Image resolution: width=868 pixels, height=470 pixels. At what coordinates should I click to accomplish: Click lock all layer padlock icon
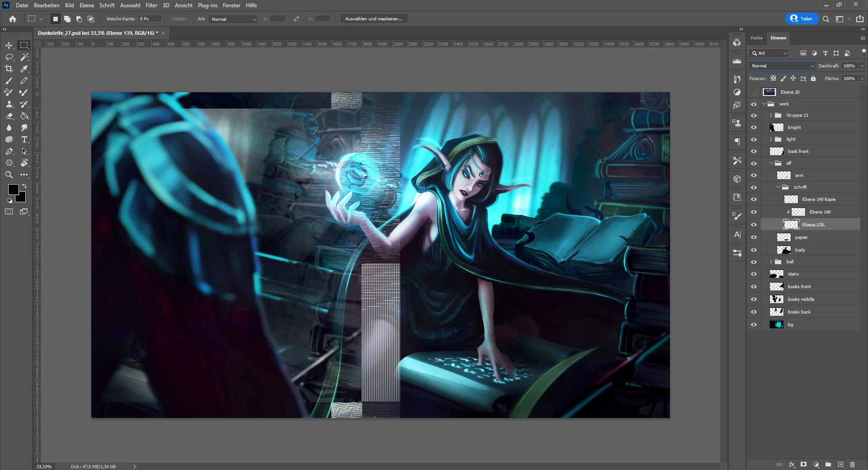pyautogui.click(x=813, y=79)
